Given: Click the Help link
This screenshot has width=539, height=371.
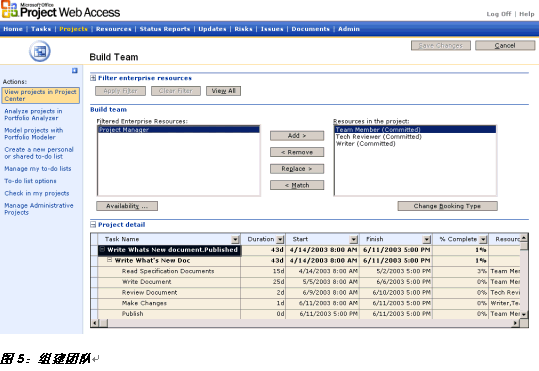Looking at the screenshot, I should pos(527,14).
